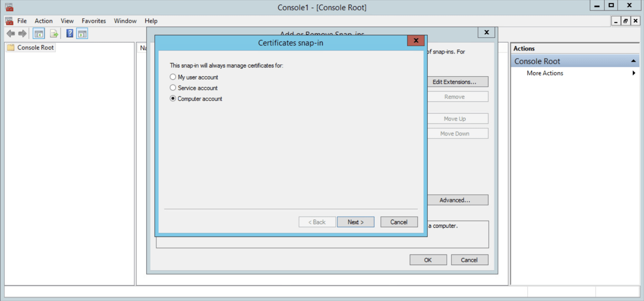Expand the More Actions submenu arrow

pyautogui.click(x=634, y=73)
